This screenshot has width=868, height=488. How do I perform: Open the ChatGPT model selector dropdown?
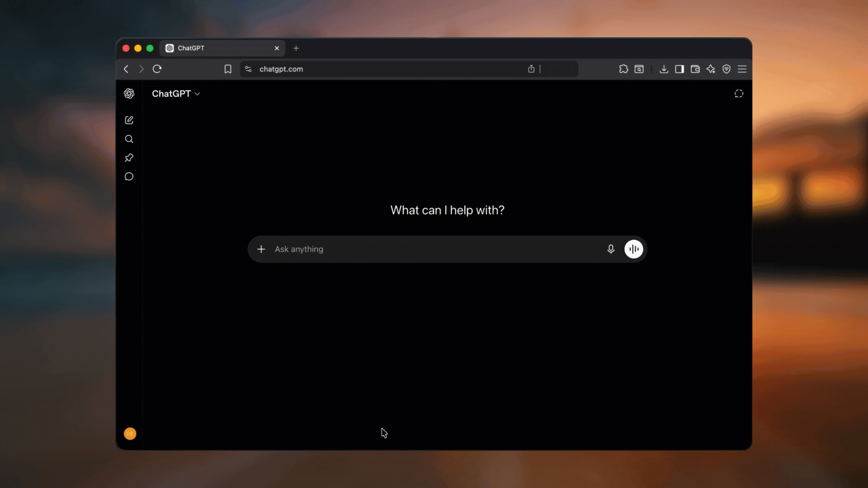click(x=176, y=94)
